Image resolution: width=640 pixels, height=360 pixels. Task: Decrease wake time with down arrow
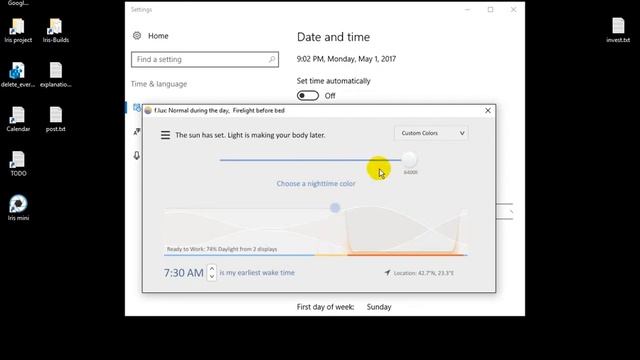point(212,276)
